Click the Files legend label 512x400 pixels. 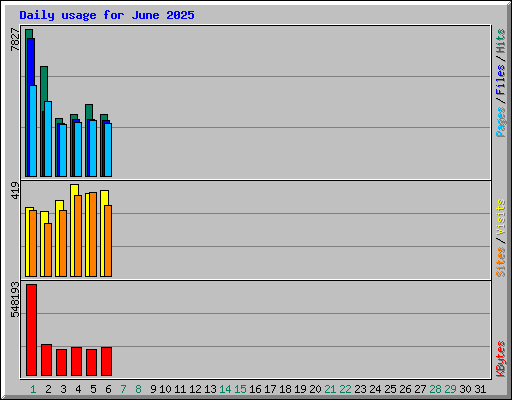[501, 79]
